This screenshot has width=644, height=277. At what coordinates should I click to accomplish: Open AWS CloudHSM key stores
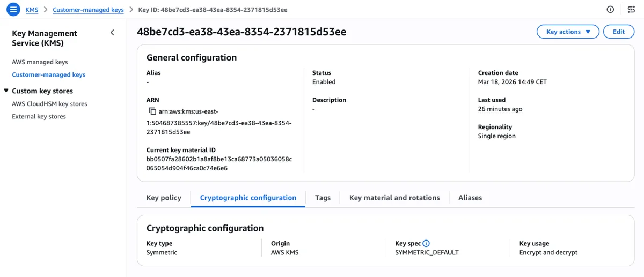pos(49,104)
